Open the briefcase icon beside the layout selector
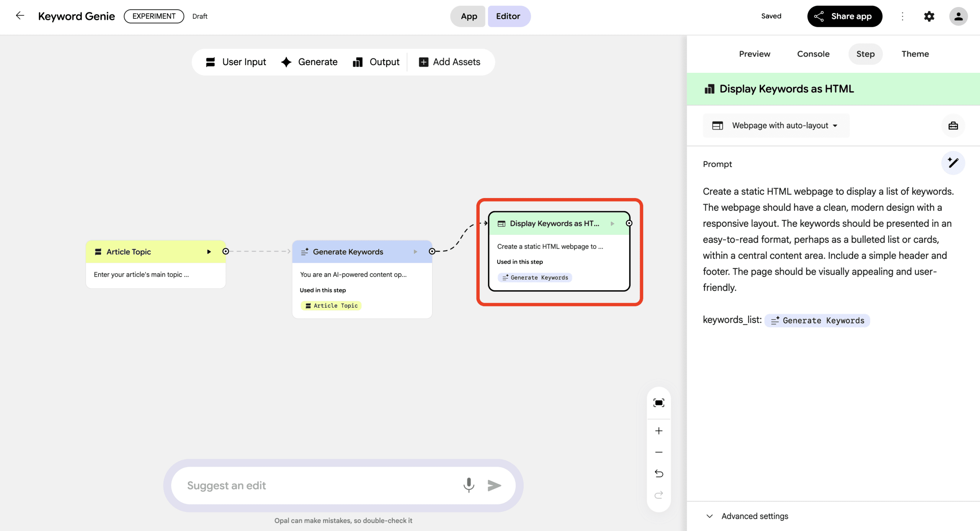Screen dimensions: 980x531 click(953, 126)
